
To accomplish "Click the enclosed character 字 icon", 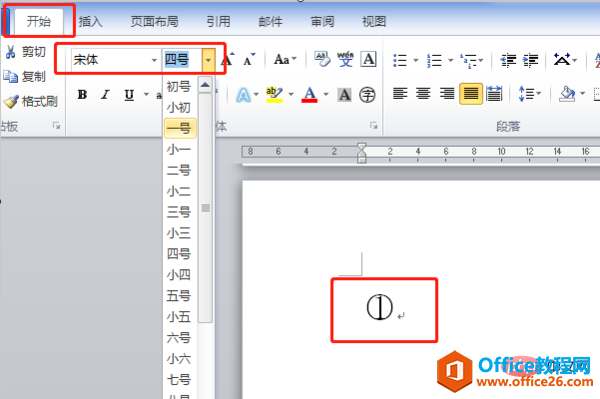I will pyautogui.click(x=367, y=94).
